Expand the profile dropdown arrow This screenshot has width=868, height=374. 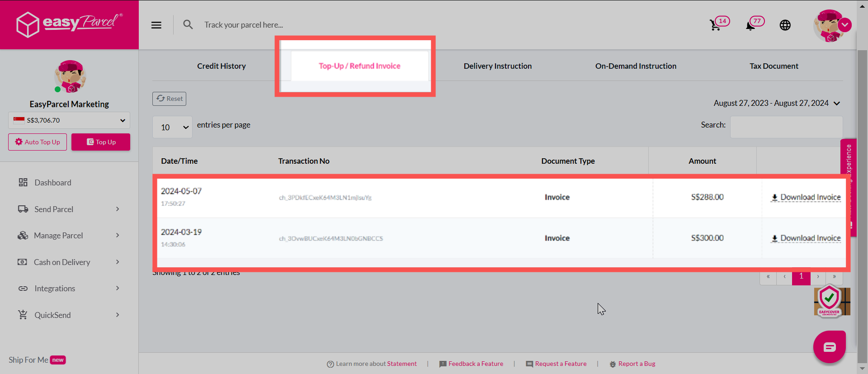844,24
